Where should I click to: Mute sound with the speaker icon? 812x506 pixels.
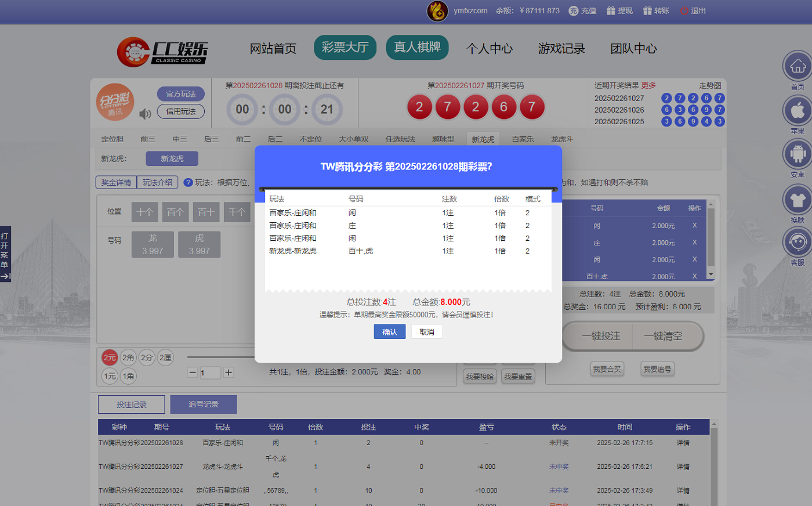pos(145,114)
